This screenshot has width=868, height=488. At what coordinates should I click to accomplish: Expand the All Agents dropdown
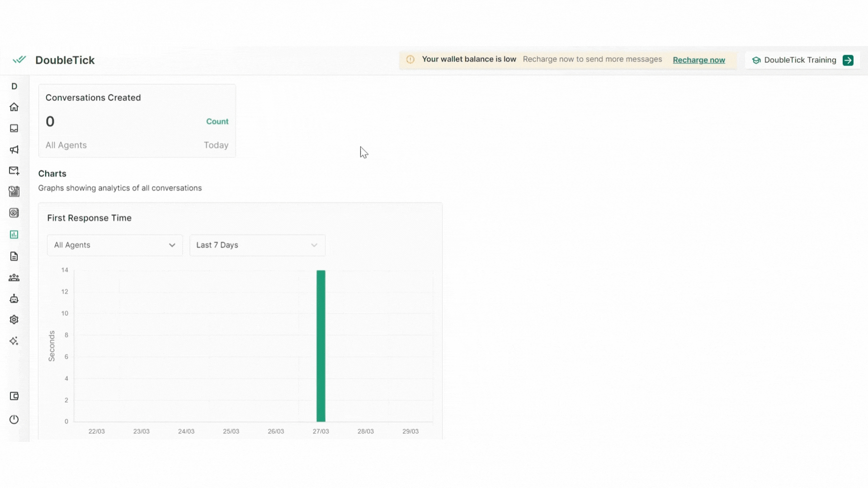click(x=115, y=245)
